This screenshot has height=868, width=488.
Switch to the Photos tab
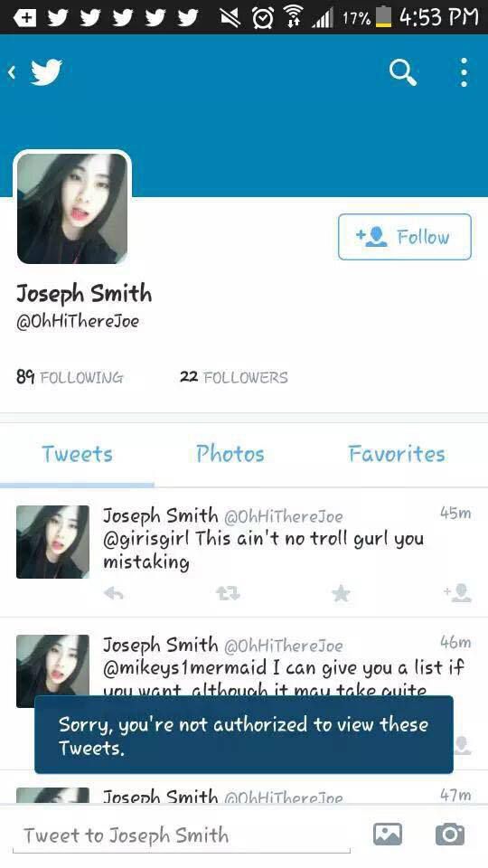[x=230, y=455]
